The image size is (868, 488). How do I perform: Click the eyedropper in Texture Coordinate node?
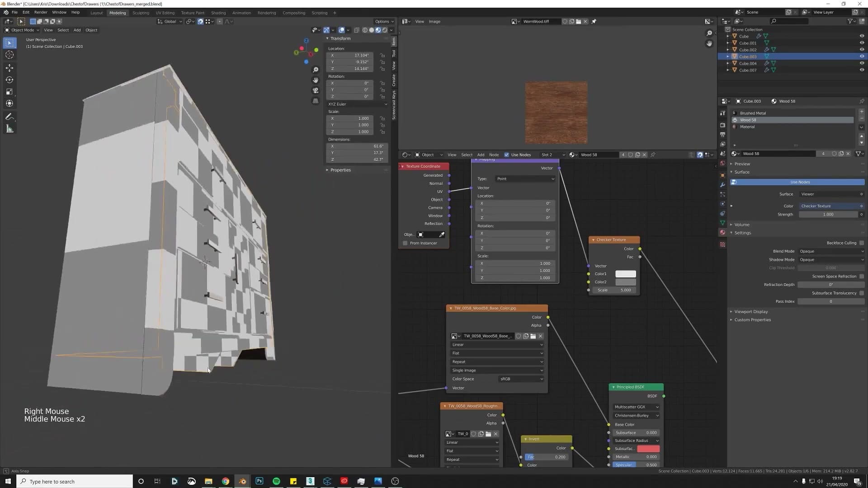pos(442,235)
